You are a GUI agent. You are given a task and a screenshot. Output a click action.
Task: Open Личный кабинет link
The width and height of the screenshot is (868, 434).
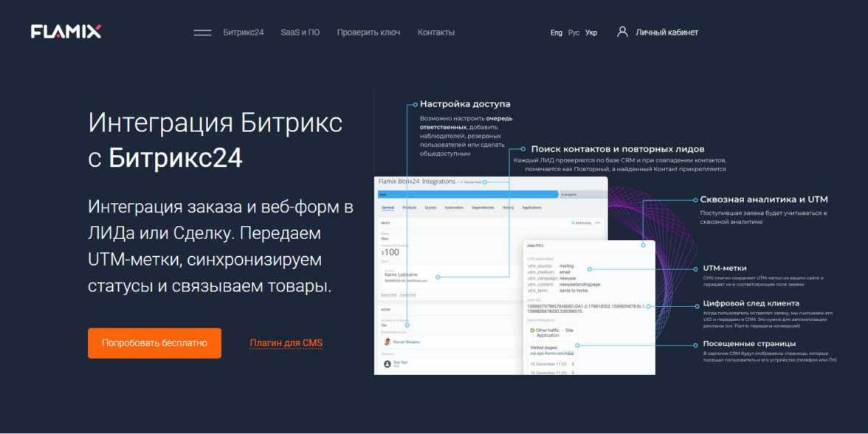(x=667, y=32)
